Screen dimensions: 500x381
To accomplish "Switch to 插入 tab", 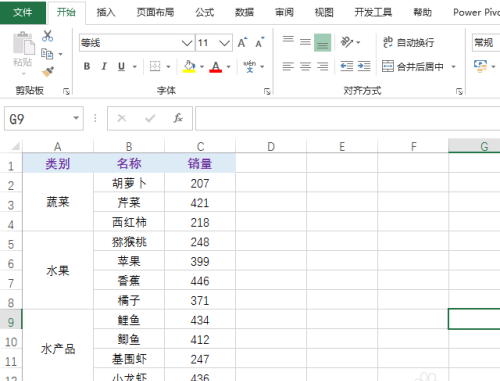I will click(x=106, y=12).
